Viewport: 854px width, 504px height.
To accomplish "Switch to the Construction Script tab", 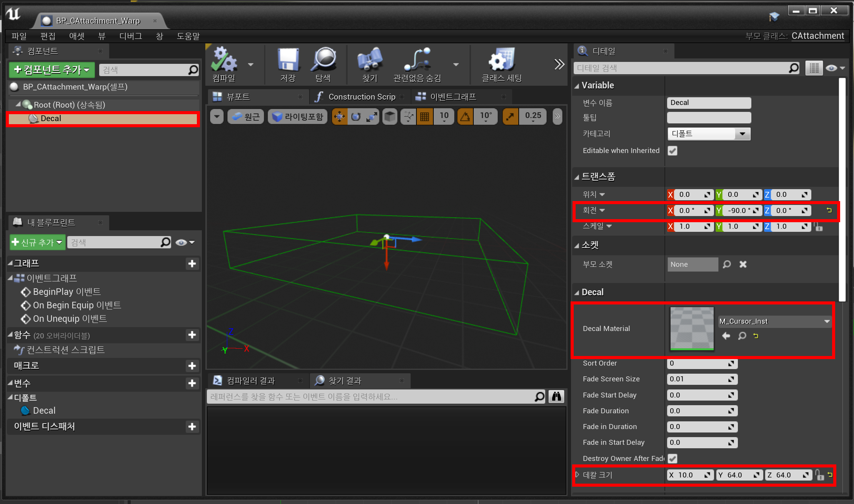I will tap(358, 97).
